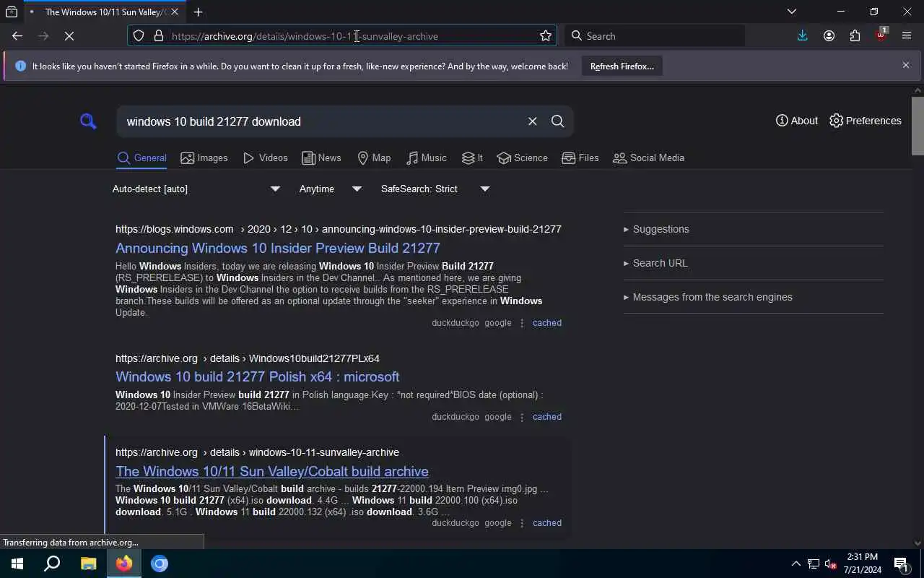Screen dimensions: 924x578
Task: Open Firefox downloads panel
Action: (x=803, y=36)
